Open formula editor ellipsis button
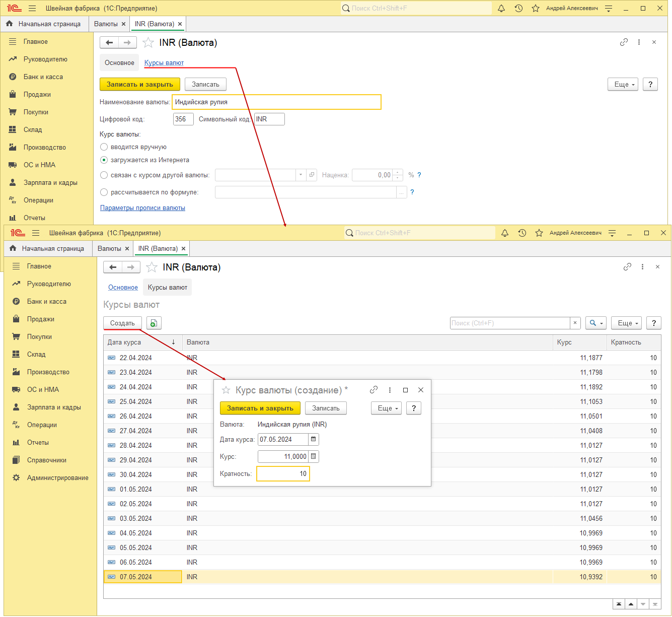Viewport: 672px width, 617px height. 402,192
